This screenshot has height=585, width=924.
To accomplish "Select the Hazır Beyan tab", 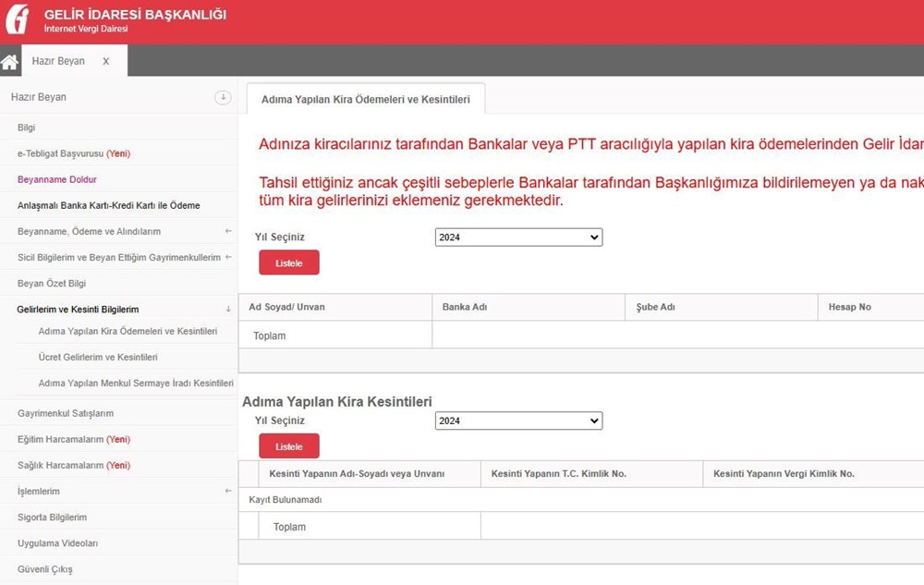I will (59, 60).
